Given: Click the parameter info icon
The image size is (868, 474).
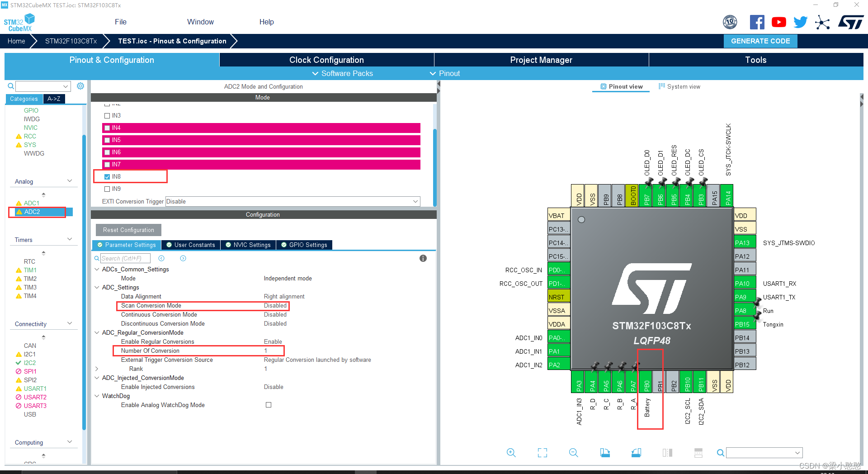Looking at the screenshot, I should [x=423, y=258].
